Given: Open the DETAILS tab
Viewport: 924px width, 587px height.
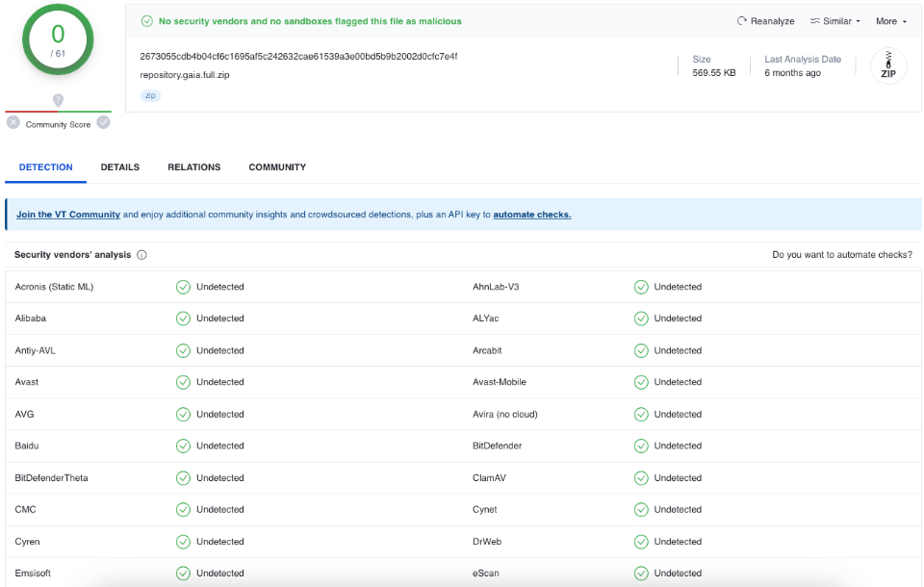Looking at the screenshot, I should pos(120,167).
